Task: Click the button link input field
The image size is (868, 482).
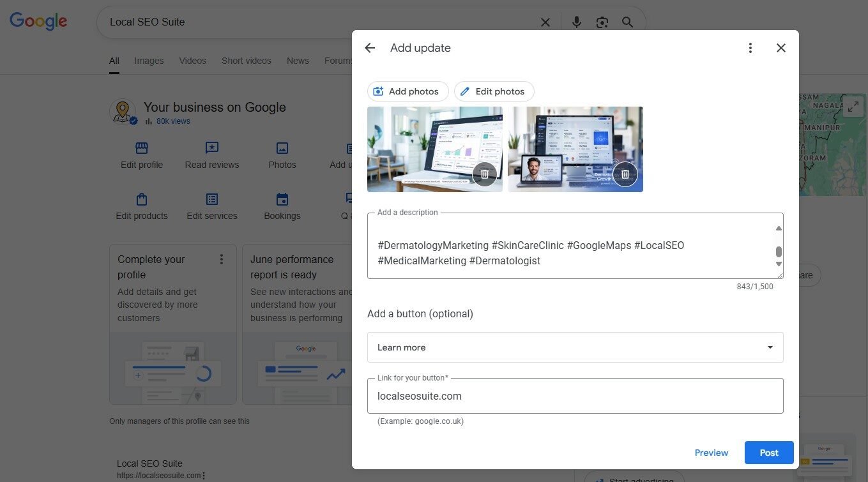Action: coord(575,396)
